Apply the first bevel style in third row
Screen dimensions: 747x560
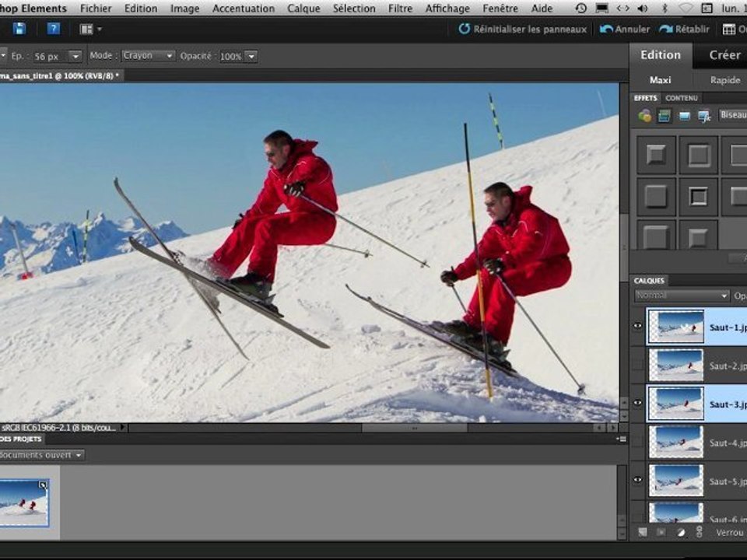pyautogui.click(x=656, y=235)
